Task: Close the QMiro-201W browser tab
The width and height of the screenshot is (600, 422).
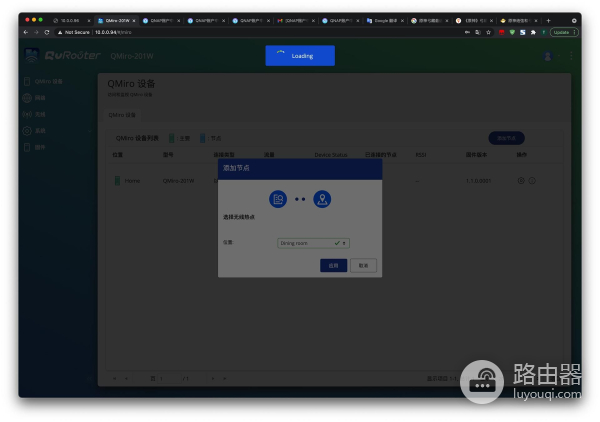Action: 134,21
